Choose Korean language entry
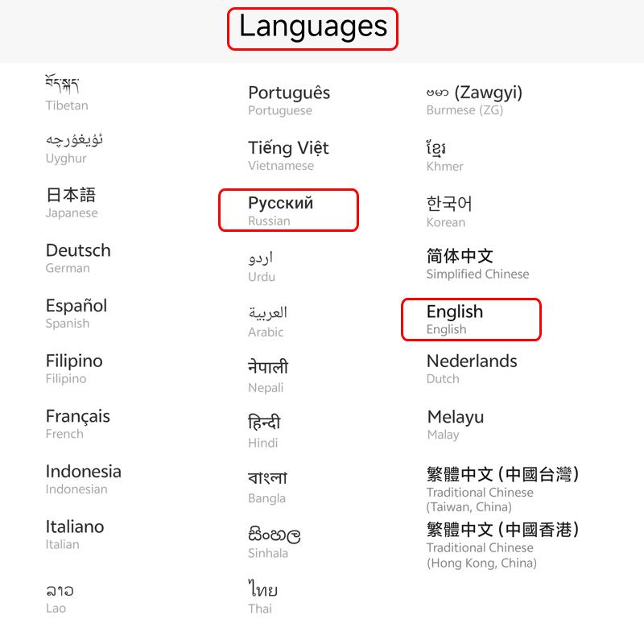The image size is (644, 644). [448, 211]
